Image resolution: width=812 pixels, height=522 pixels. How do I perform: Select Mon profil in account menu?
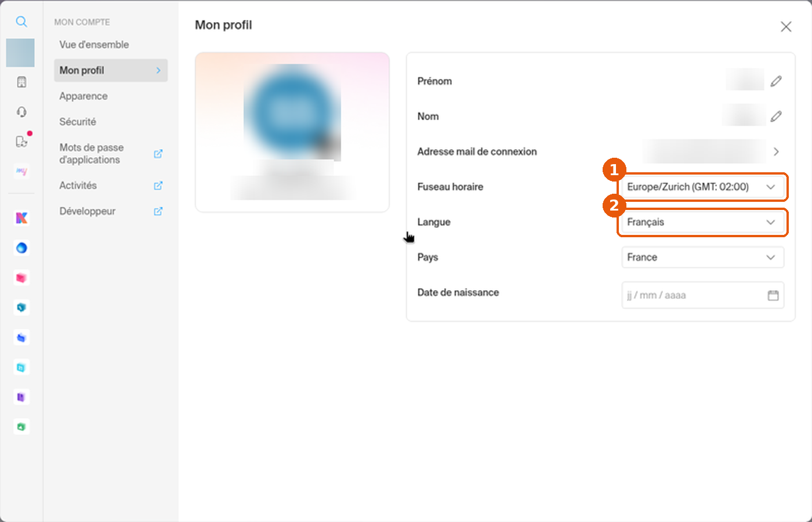coord(111,70)
